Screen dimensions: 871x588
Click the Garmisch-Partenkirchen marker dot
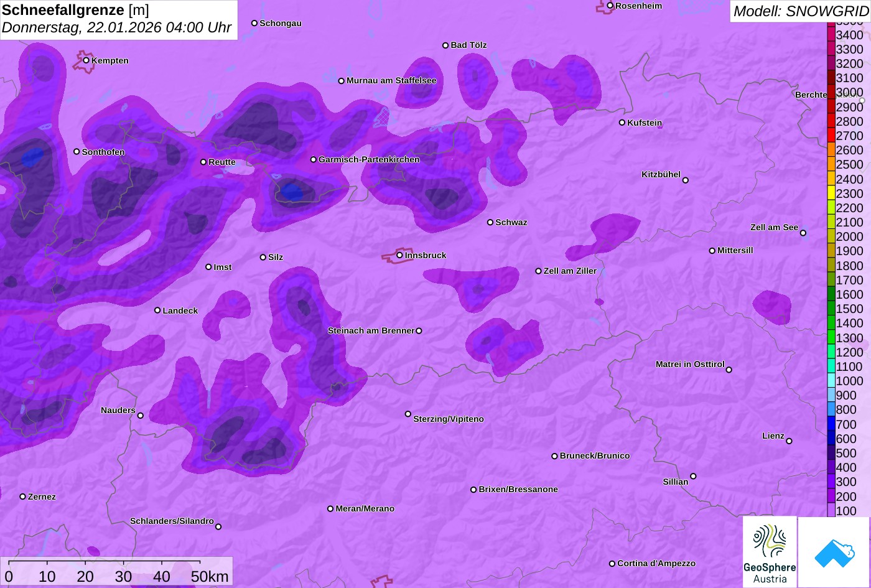(x=314, y=159)
